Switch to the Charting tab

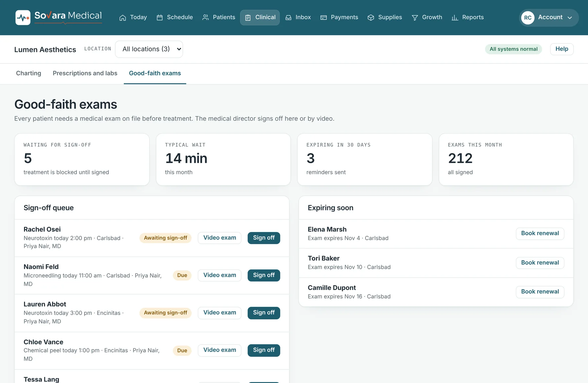point(29,73)
